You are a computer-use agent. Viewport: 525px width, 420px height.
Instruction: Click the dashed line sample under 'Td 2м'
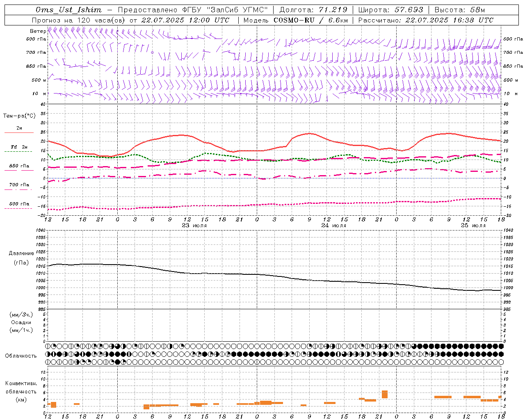click(18, 152)
